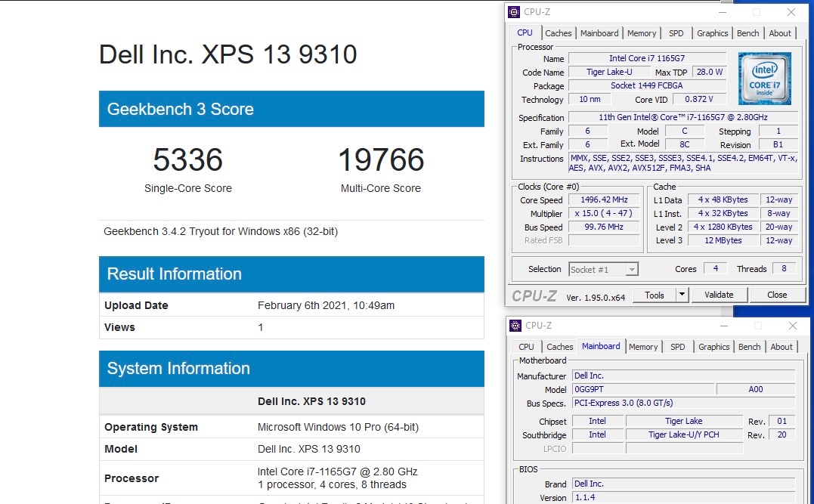The width and height of the screenshot is (814, 504).
Task: Click Bus Speed value '99.76 MHz'
Action: pyautogui.click(x=605, y=227)
